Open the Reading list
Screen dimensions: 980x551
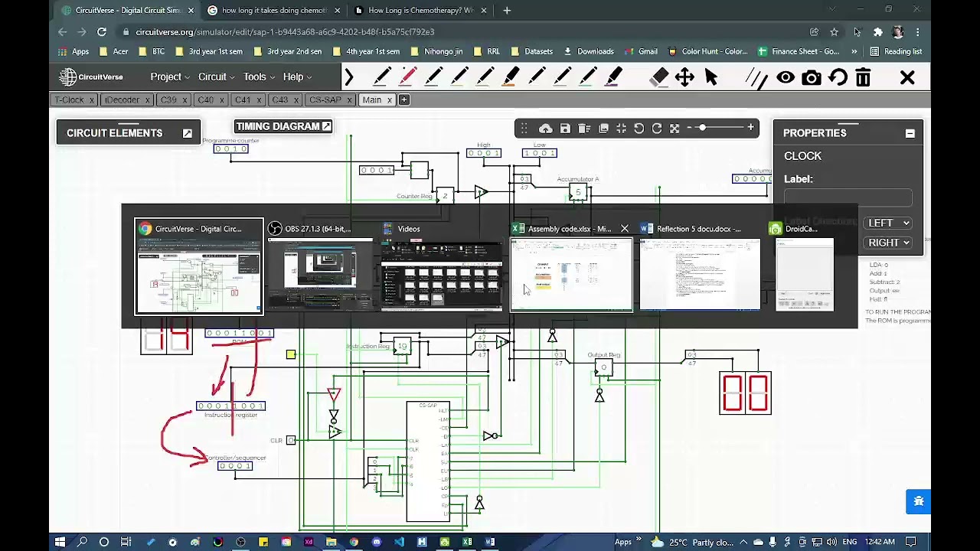point(896,51)
